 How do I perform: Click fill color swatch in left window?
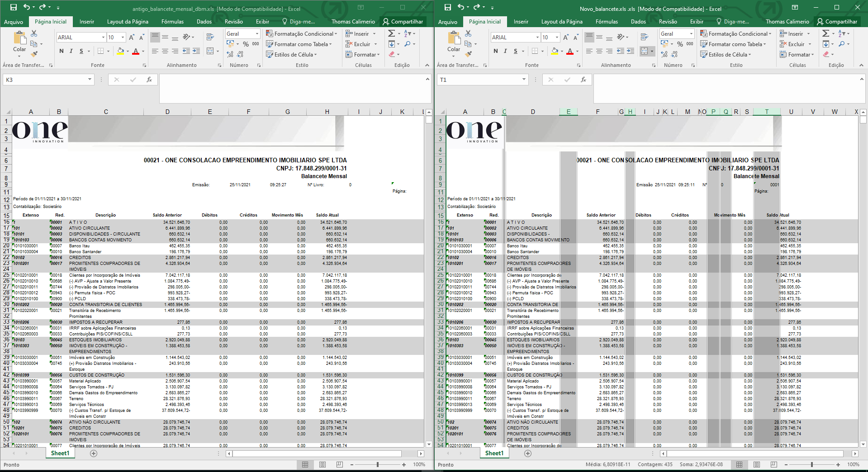click(120, 51)
